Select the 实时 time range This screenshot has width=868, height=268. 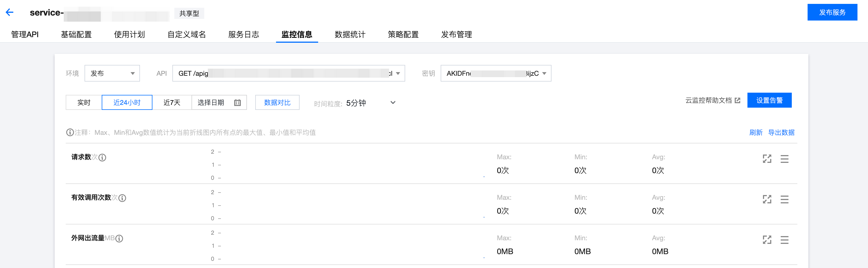[84, 102]
